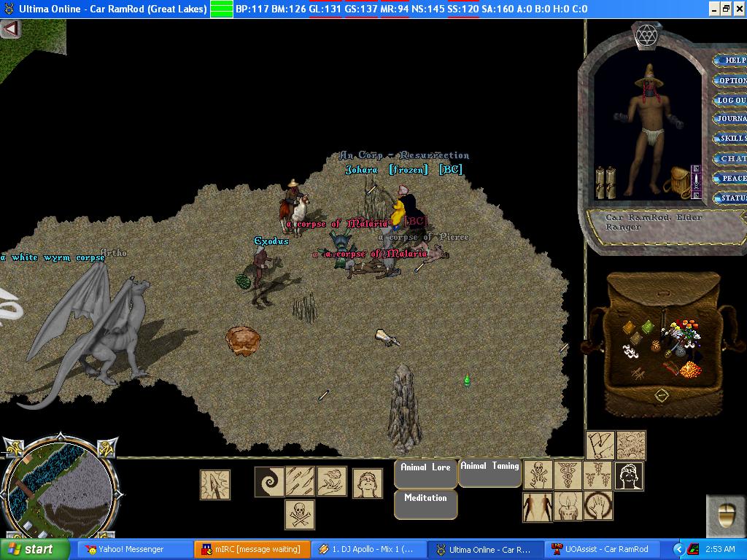Open the Chat button on paperdoll
Image resolution: width=747 pixels, height=560 pixels.
(x=730, y=158)
